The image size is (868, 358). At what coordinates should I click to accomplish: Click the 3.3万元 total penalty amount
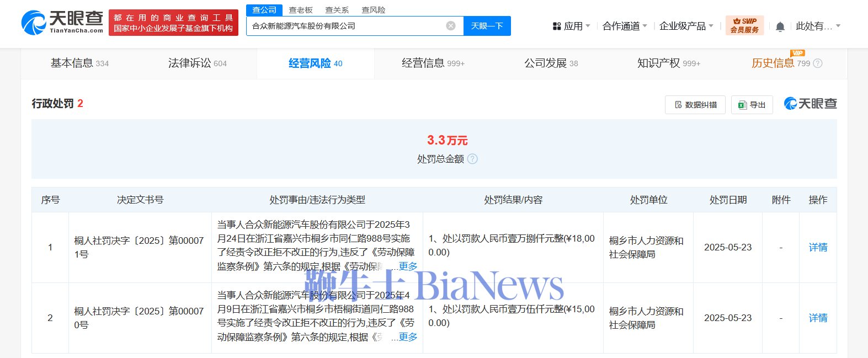448,140
